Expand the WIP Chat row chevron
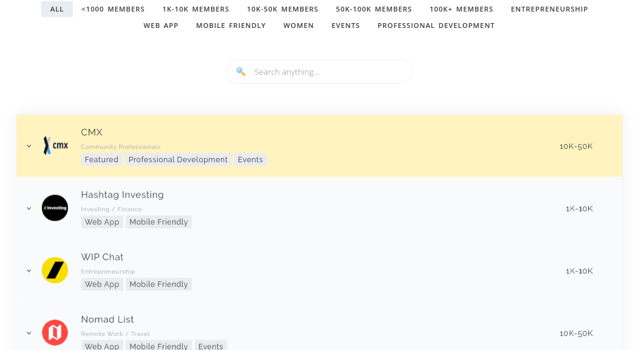The height and width of the screenshot is (350, 644). coord(29,270)
